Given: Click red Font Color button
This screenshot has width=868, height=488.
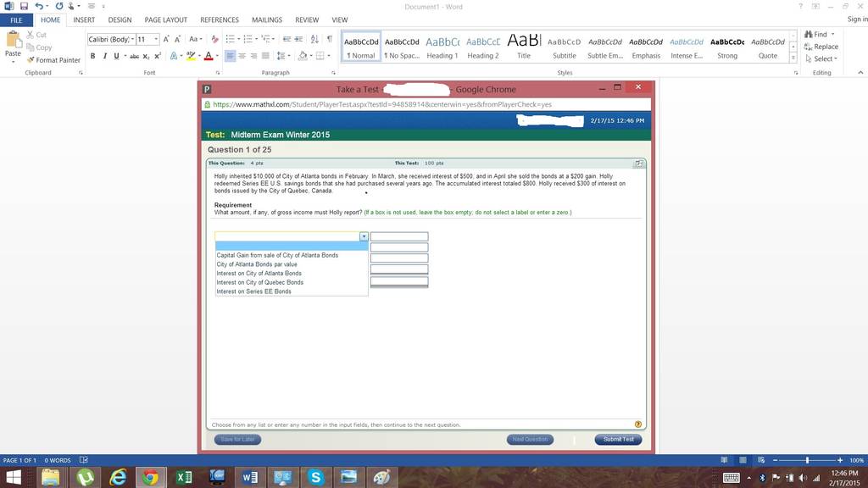Looking at the screenshot, I should [209, 56].
